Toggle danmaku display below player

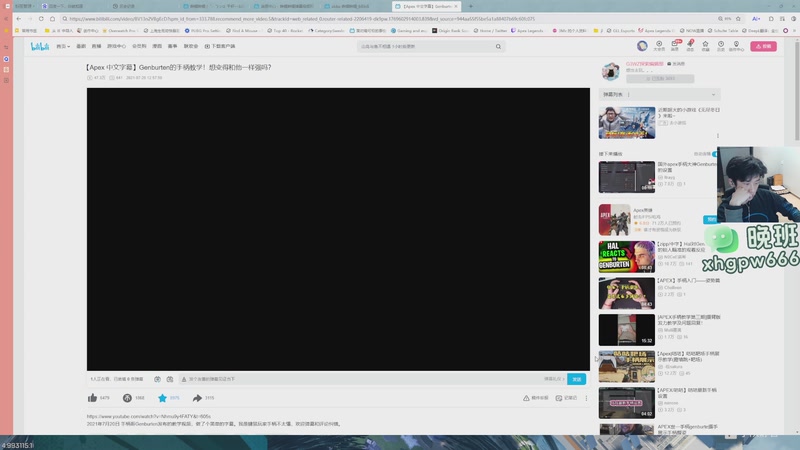pyautogui.click(x=157, y=379)
